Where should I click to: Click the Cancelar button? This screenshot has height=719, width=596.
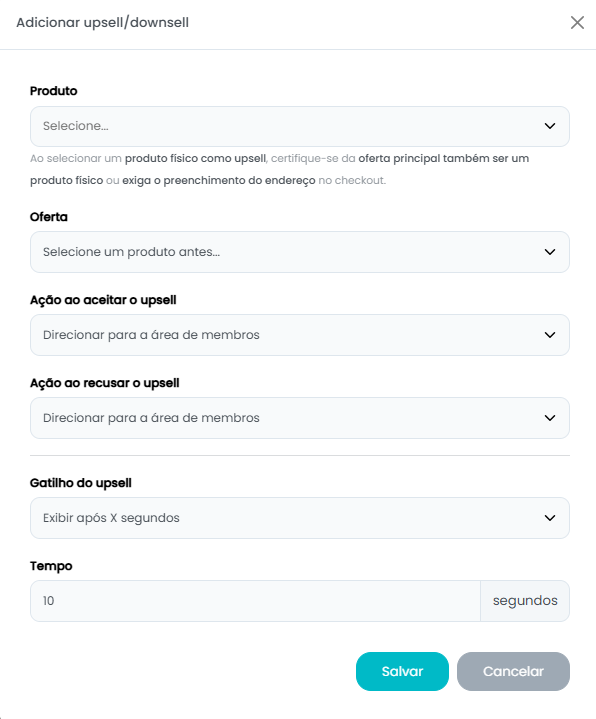[513, 671]
